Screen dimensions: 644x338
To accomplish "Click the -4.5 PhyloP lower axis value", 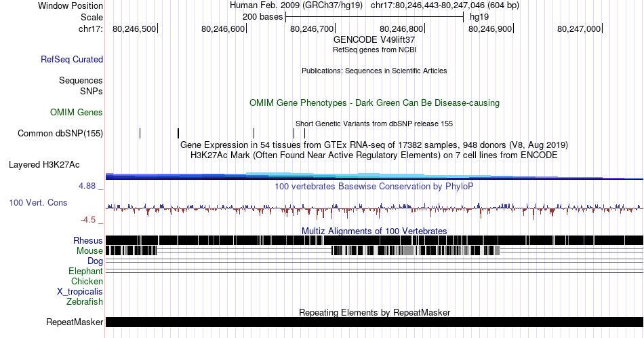I will 88,220.
